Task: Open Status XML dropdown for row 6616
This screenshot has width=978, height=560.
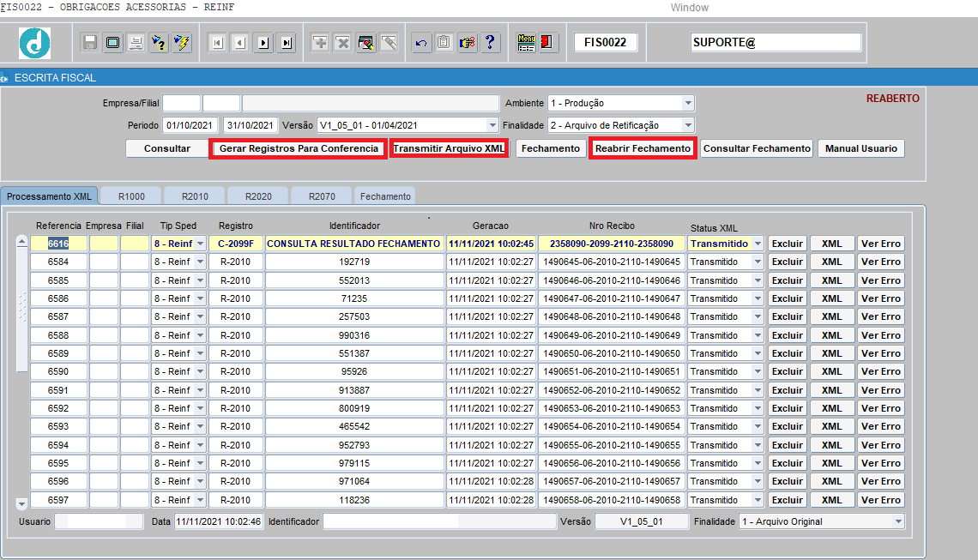Action: [758, 244]
